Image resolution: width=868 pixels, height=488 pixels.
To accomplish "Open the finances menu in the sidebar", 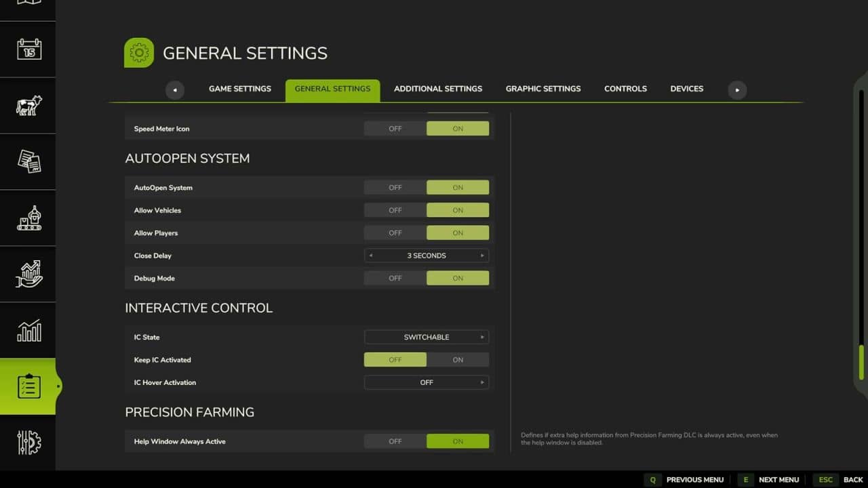I will pos(28,274).
